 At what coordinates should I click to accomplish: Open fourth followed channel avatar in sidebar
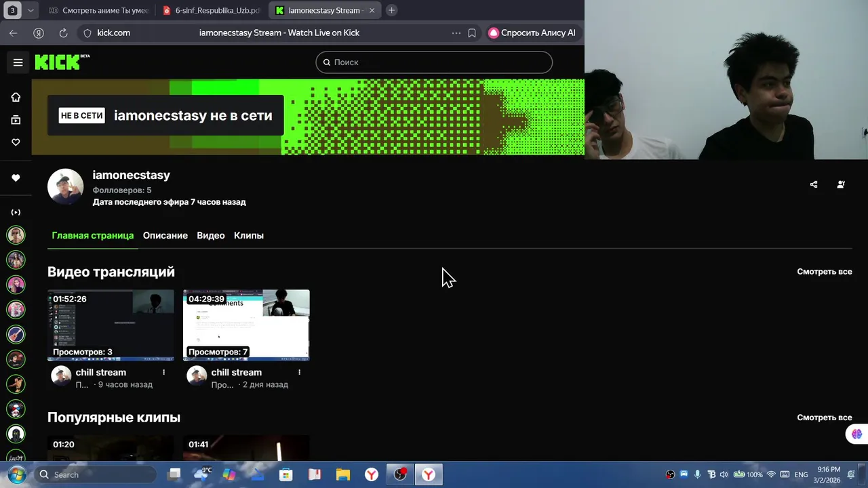pyautogui.click(x=16, y=310)
